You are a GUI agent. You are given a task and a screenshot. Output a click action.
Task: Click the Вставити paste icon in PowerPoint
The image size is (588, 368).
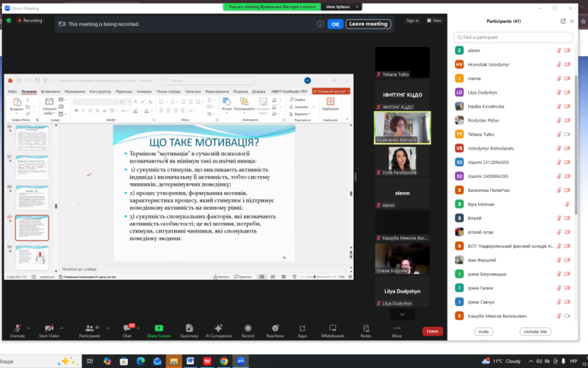tap(16, 102)
